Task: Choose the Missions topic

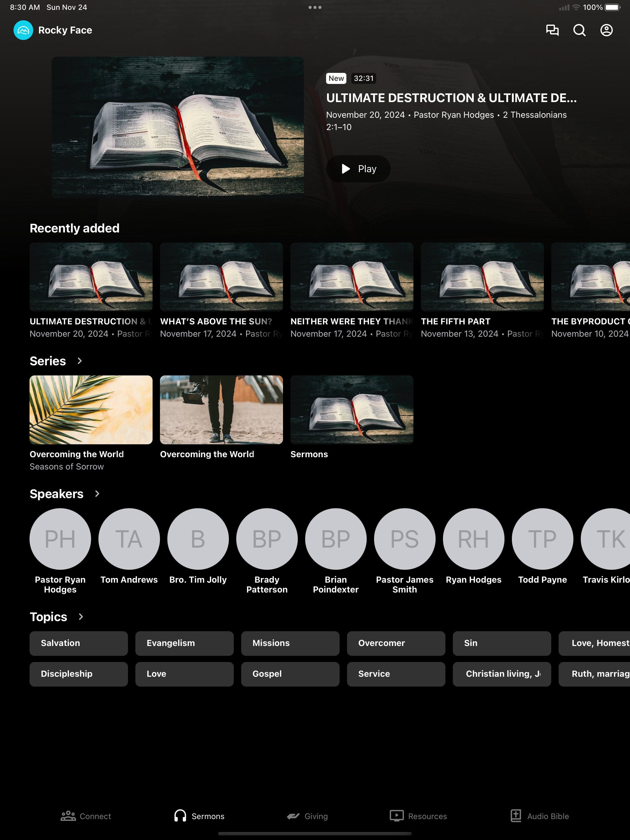Action: (290, 643)
